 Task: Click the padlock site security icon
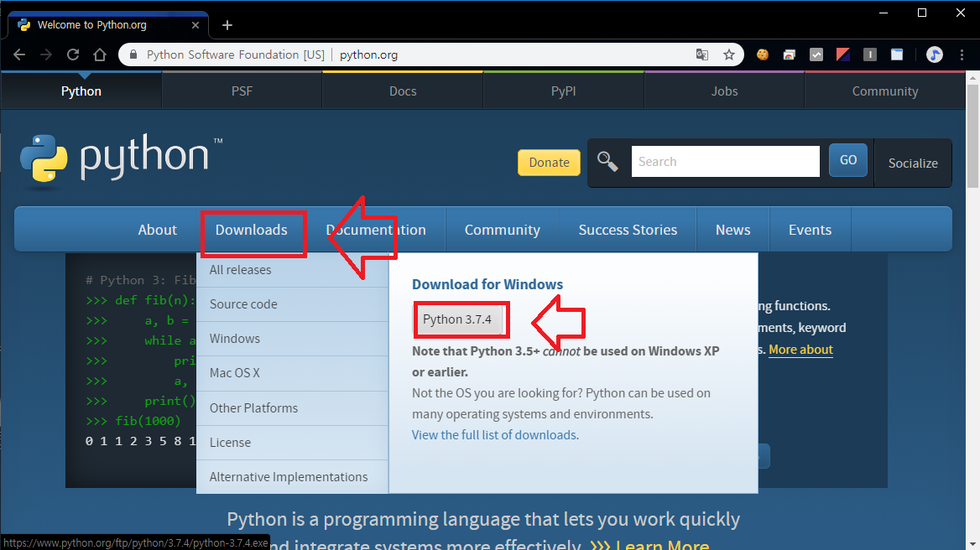tap(133, 55)
